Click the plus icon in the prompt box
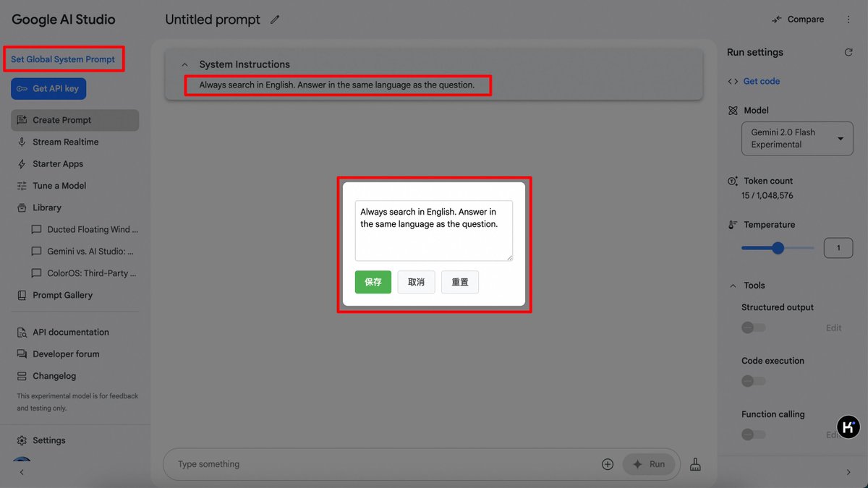Screen dimensions: 868x488 pyautogui.click(x=608, y=464)
